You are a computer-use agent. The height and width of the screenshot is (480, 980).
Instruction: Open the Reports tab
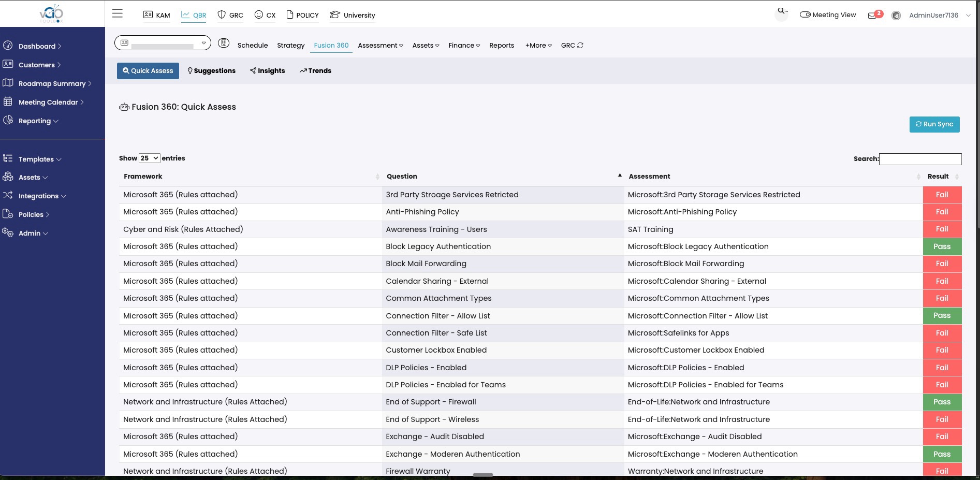click(502, 45)
